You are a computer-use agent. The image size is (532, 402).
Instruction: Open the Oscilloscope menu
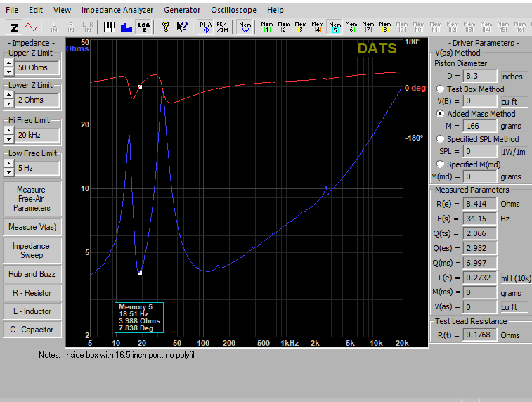pyautogui.click(x=234, y=10)
